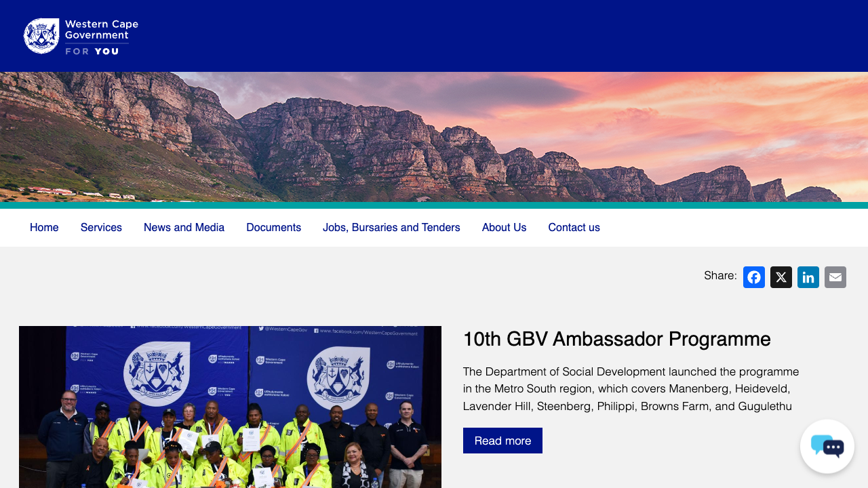Image resolution: width=868 pixels, height=488 pixels.
Task: Click the GBV ambassadors group photo
Action: click(x=230, y=407)
